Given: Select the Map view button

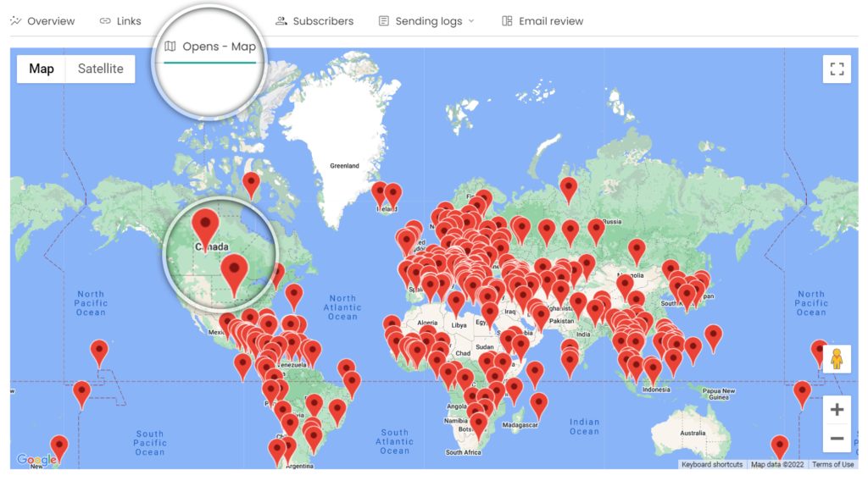Looking at the screenshot, I should coord(42,69).
